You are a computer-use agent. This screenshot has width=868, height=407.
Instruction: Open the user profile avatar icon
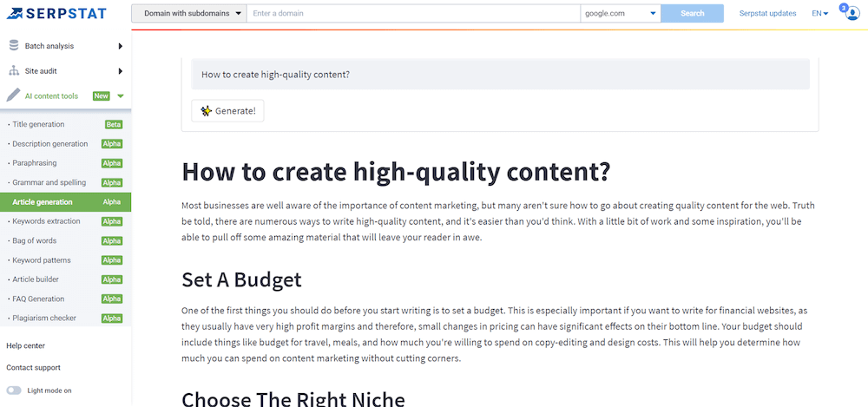851,13
